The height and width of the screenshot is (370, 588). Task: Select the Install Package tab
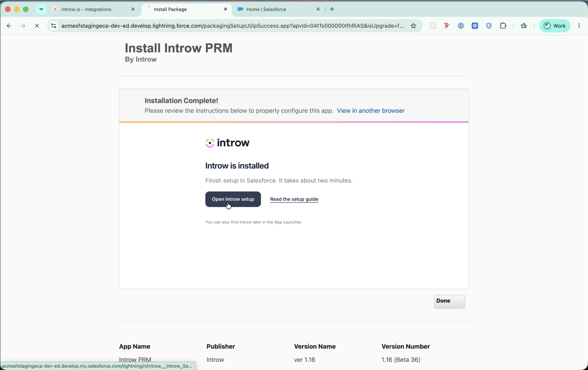pos(187,9)
